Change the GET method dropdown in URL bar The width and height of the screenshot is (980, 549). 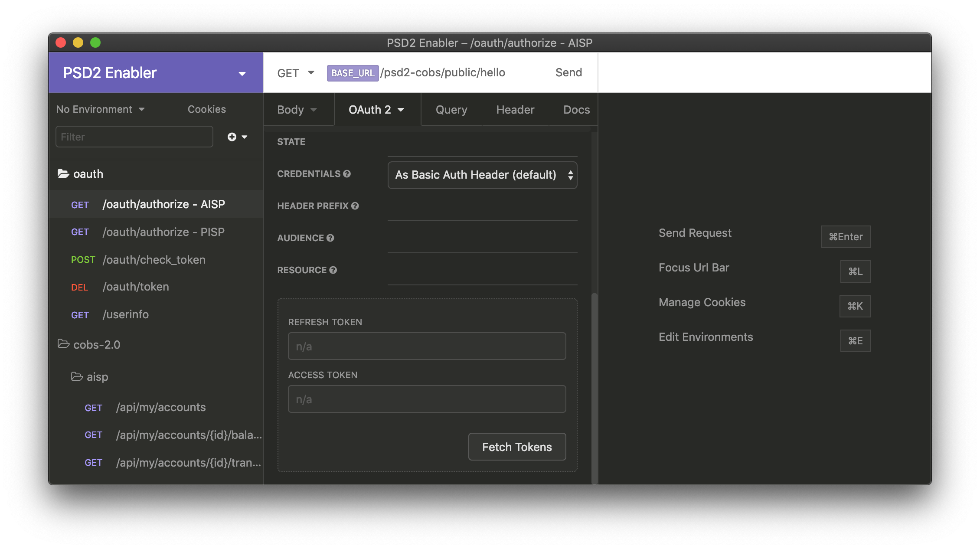click(296, 73)
